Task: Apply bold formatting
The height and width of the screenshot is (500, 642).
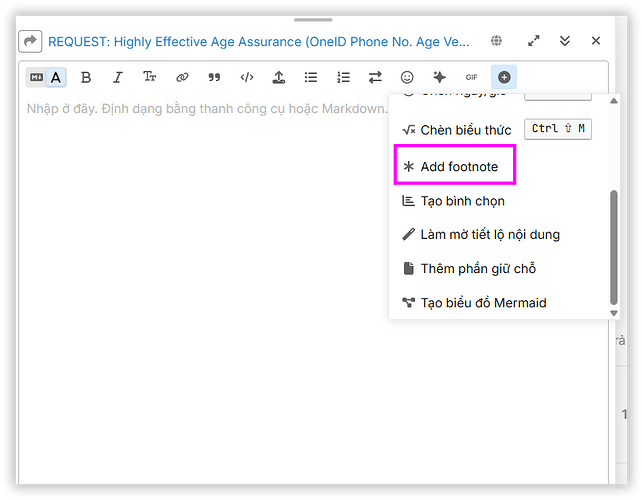Action: pyautogui.click(x=86, y=77)
